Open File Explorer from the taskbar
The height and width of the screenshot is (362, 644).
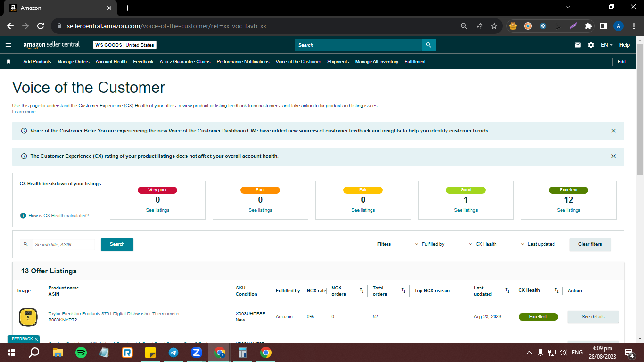click(58, 353)
